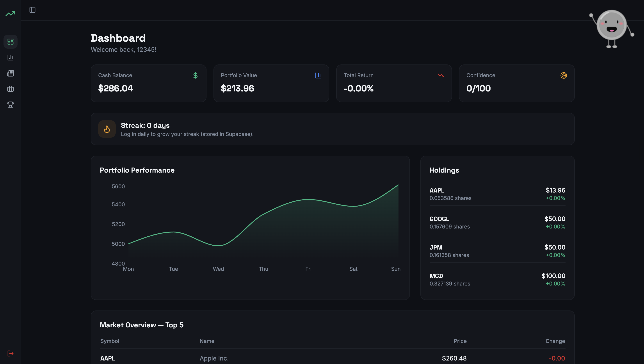Click the orange target Confidence icon
644x364 pixels.
coord(564,75)
